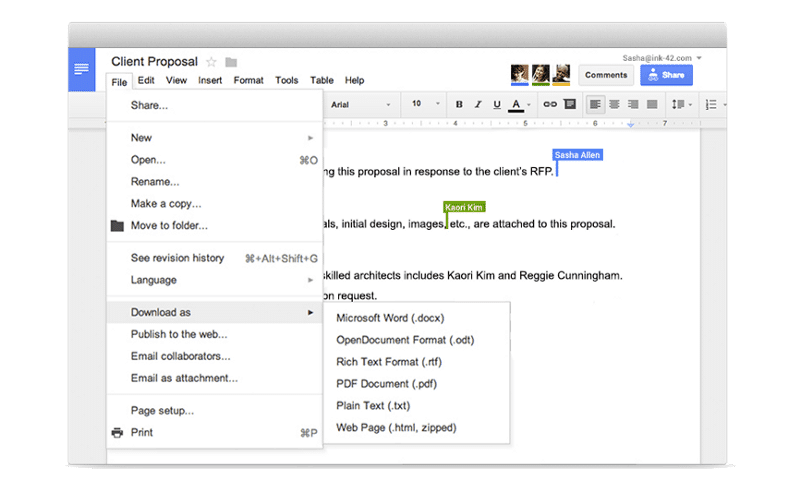
Task: Expand the Download as submenu
Action: click(215, 312)
